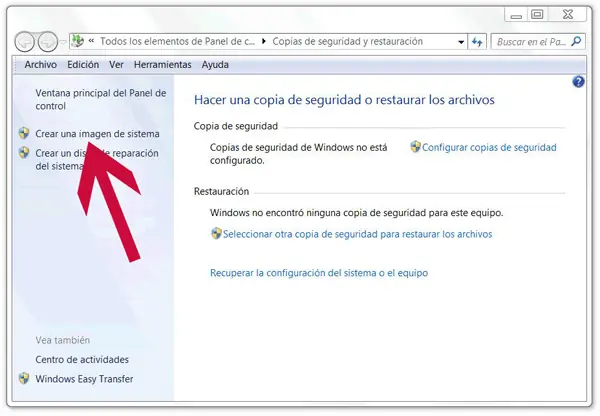Open 'Ventana principal del Panel de control' link

[101, 100]
